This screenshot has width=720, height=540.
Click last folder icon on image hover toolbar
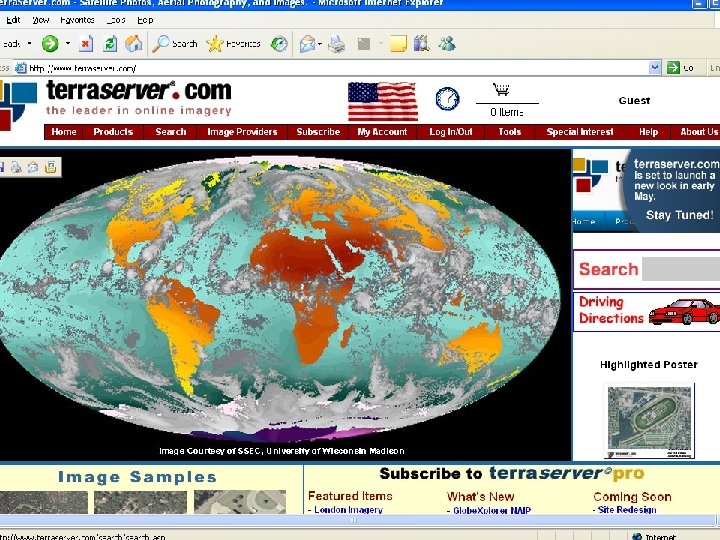51,167
